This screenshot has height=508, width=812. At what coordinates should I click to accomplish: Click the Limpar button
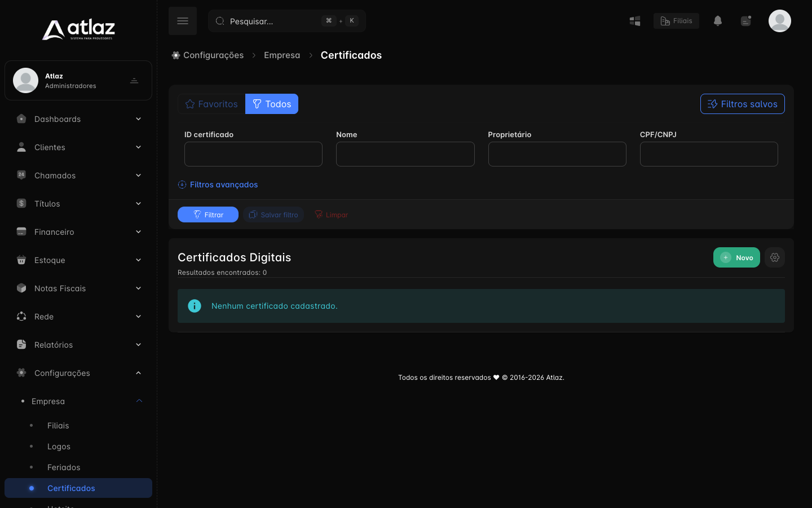tap(332, 214)
